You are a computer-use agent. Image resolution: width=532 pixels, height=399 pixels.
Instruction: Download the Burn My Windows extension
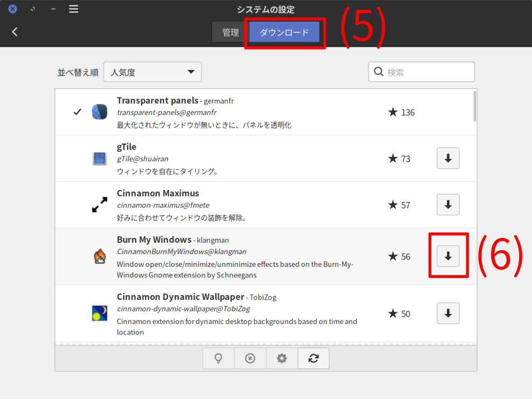click(x=448, y=256)
